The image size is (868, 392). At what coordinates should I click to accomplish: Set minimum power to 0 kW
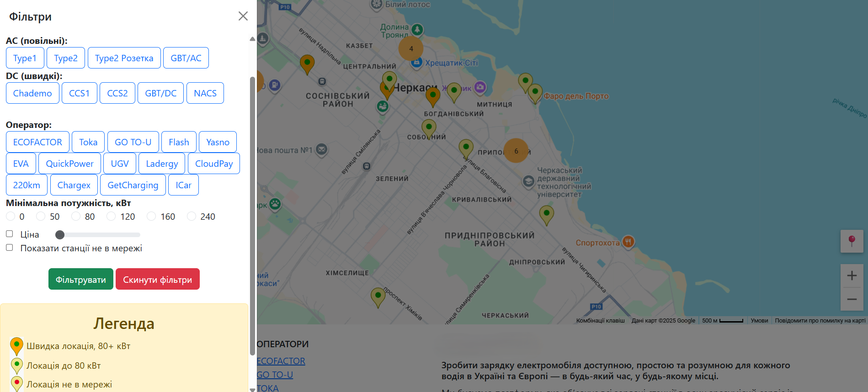[11, 216]
